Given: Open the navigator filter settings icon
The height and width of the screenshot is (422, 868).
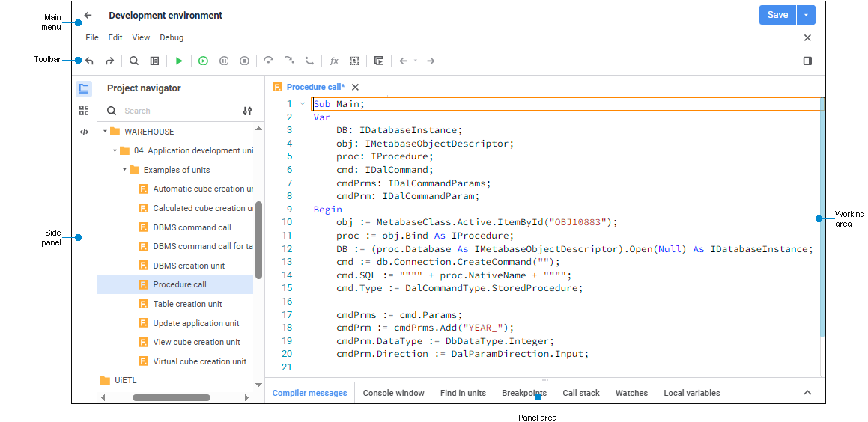Looking at the screenshot, I should 247,111.
